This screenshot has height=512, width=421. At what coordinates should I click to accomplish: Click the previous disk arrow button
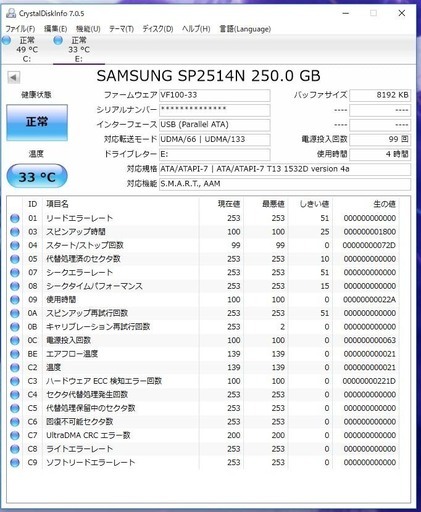click(14, 78)
